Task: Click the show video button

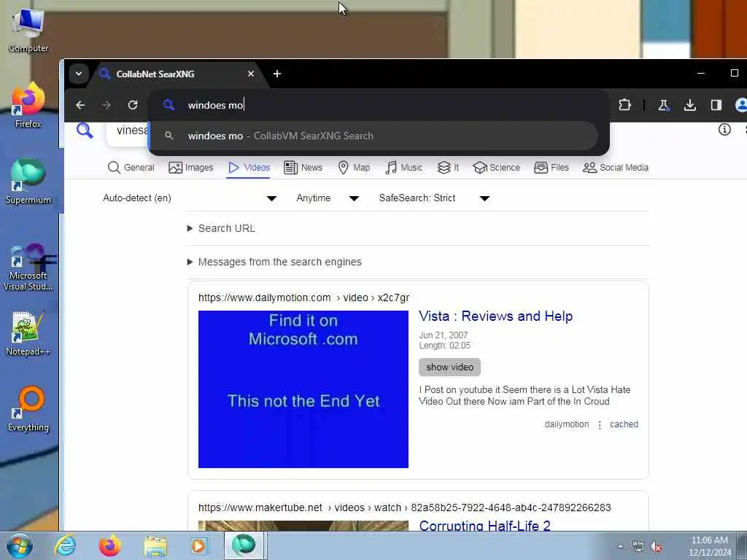Action: click(449, 367)
